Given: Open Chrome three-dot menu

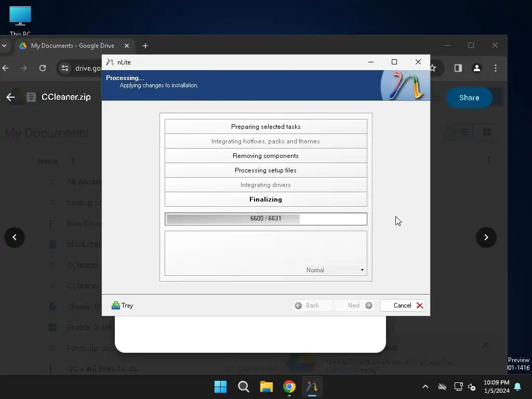Looking at the screenshot, I should click(x=496, y=68).
